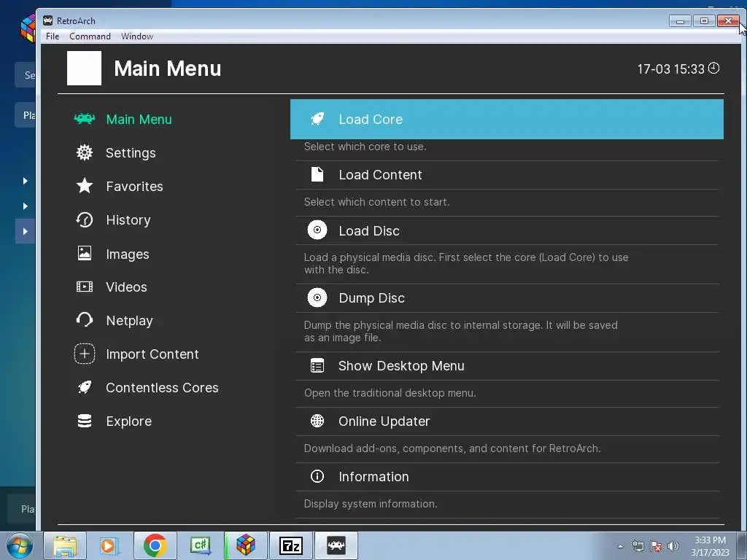Click the Videos film icon
Screen dimensions: 747x560
point(85,287)
